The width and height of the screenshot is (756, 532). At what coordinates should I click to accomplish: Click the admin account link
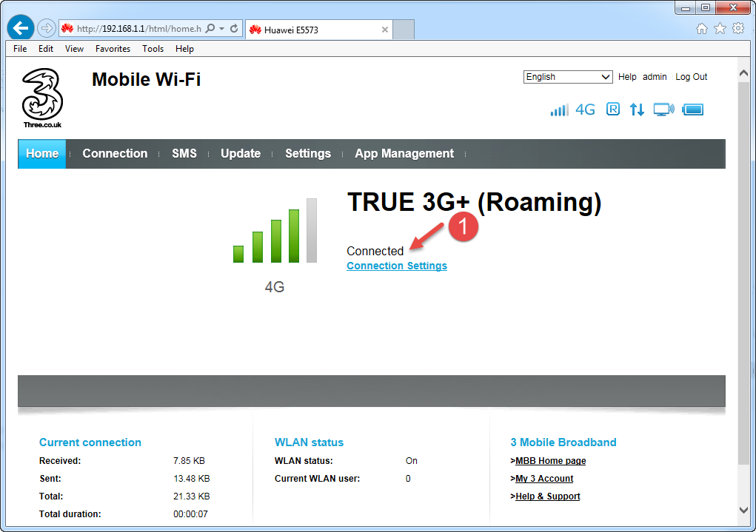(x=655, y=77)
